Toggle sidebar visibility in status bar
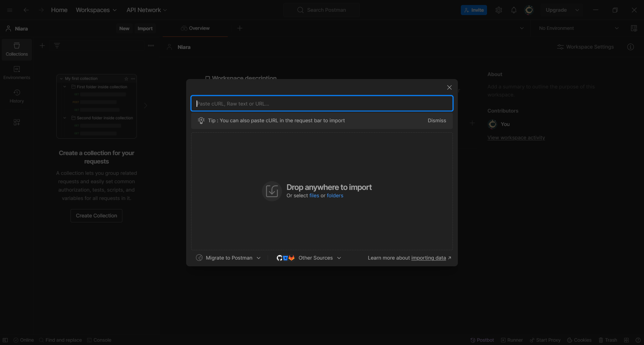Image resolution: width=644 pixels, height=345 pixels. click(x=5, y=340)
